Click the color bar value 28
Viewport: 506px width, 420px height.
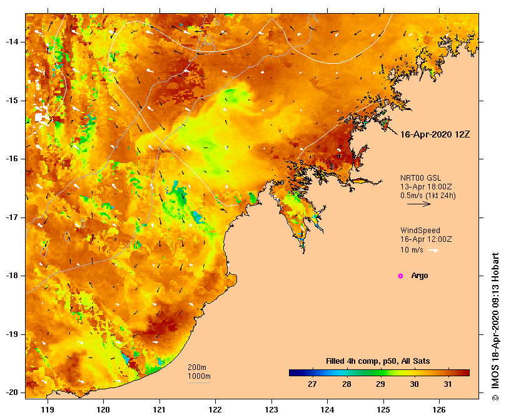[347, 384]
